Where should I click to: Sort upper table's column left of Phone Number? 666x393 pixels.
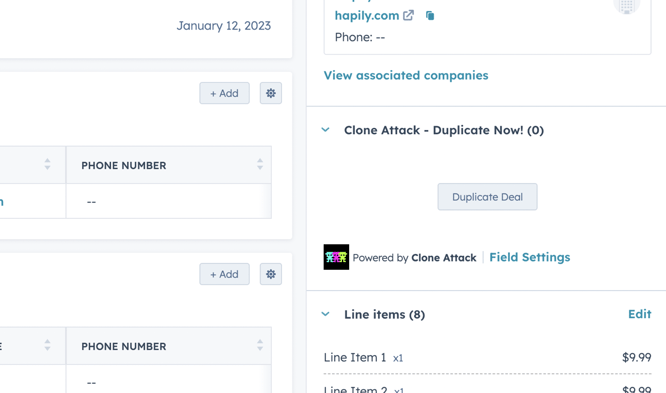47,164
